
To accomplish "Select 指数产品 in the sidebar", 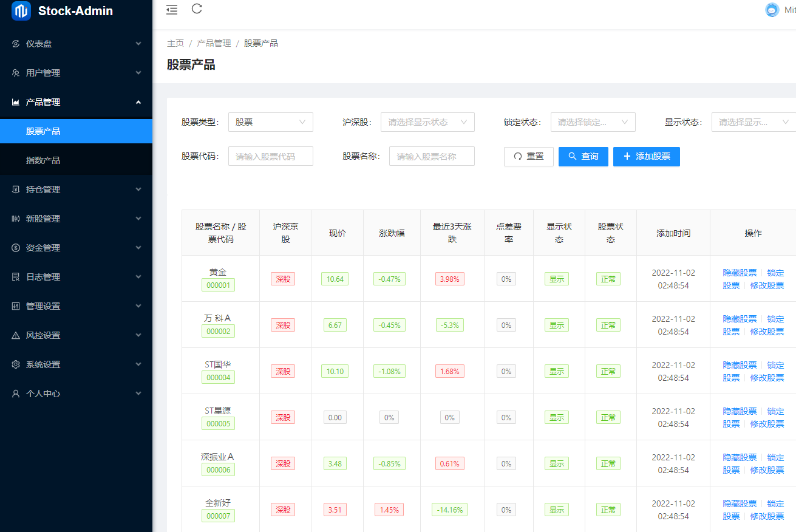I will tap(43, 160).
